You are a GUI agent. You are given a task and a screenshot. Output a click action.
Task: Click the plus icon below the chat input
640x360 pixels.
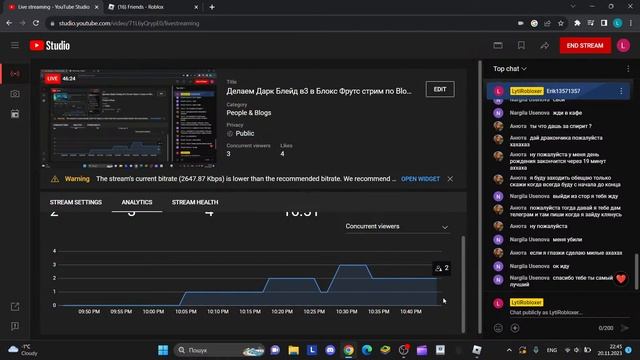[515, 328]
